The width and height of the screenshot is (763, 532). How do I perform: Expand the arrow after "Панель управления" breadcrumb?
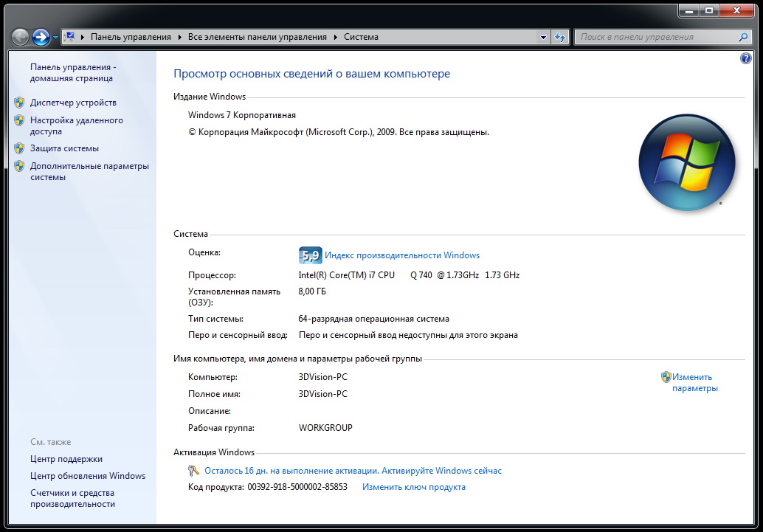(x=179, y=37)
